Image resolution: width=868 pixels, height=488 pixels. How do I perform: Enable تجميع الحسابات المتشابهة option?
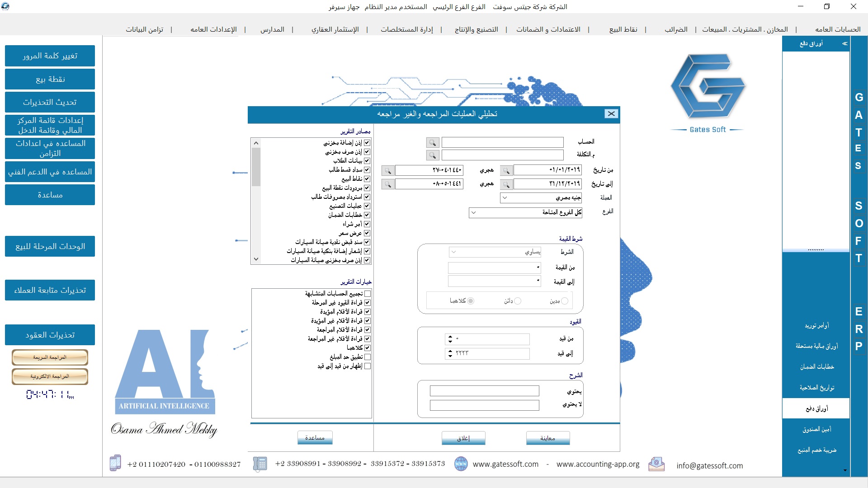coord(368,294)
